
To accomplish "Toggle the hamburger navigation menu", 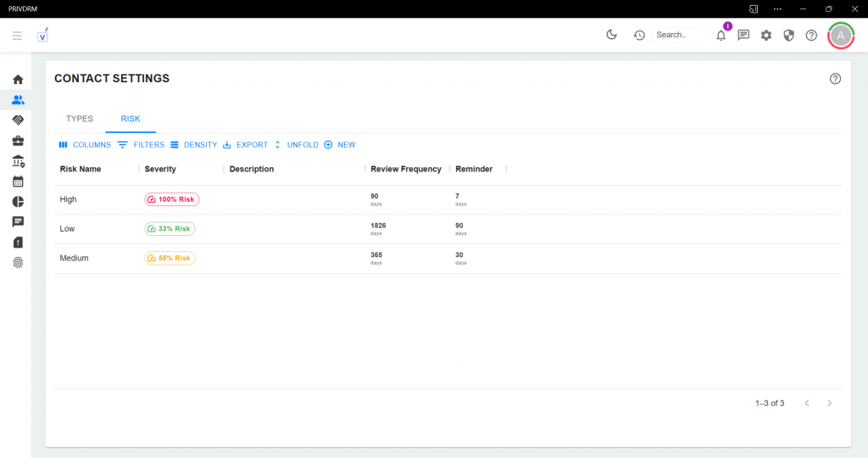I will [x=17, y=36].
